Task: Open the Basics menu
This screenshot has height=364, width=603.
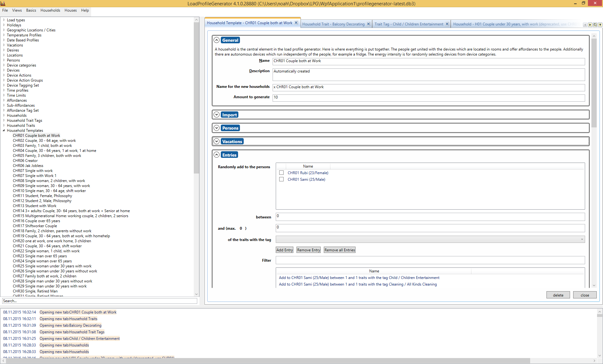Action: pyautogui.click(x=31, y=10)
